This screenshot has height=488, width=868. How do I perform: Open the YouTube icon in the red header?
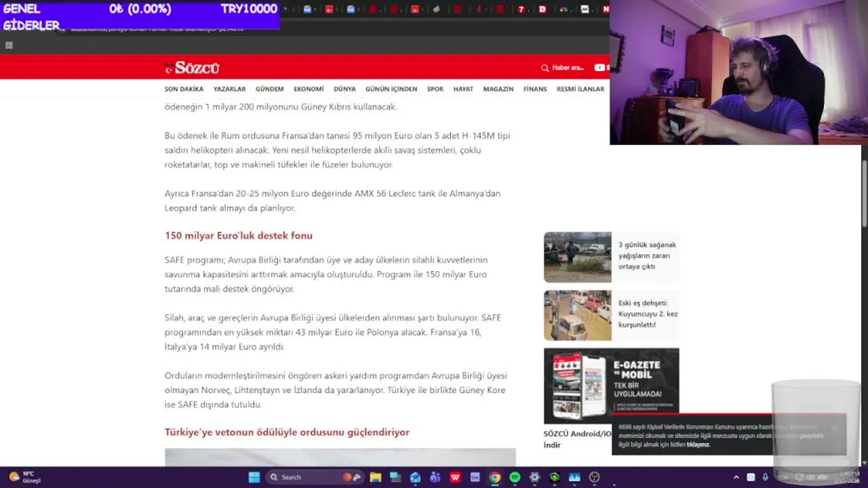(x=599, y=68)
